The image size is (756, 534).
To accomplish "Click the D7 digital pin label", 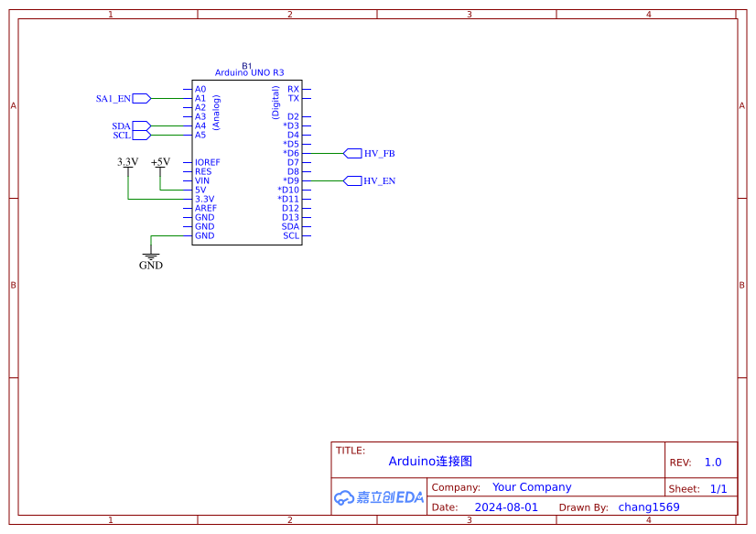I will coord(293,162).
